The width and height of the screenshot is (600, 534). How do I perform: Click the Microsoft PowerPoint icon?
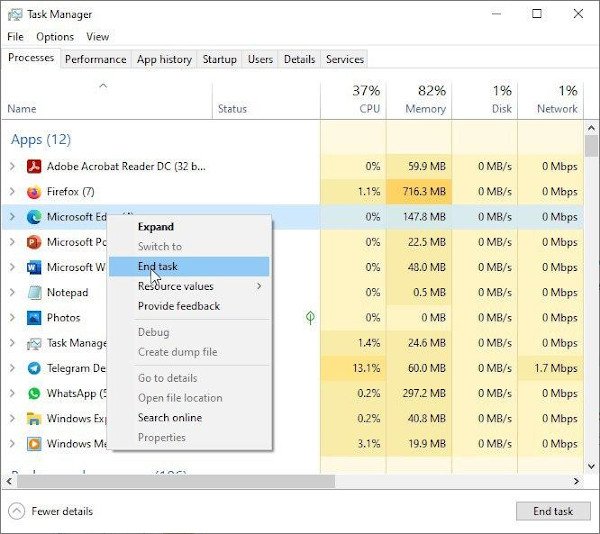coord(34,242)
